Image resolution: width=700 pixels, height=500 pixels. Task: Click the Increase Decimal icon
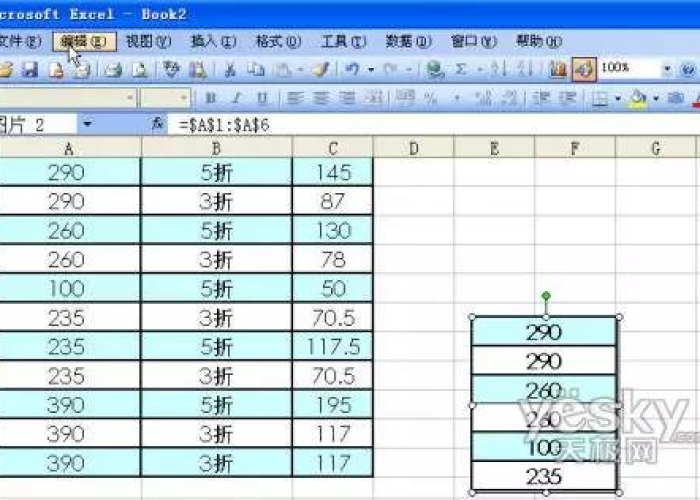484,98
